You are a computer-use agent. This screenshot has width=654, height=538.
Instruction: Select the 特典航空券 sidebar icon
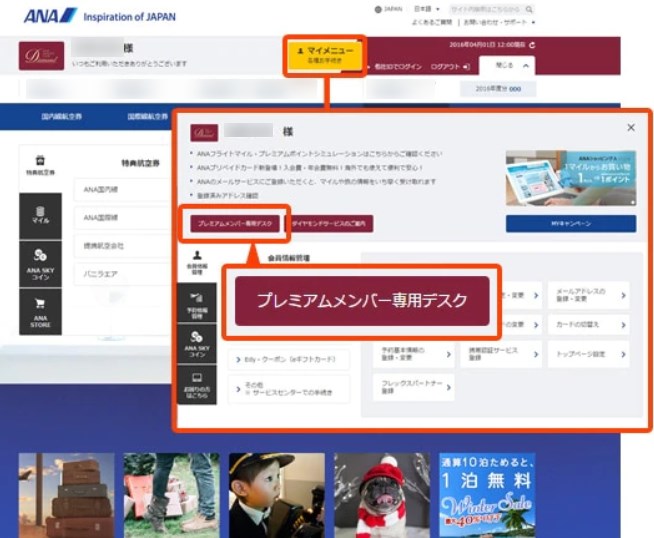click(40, 165)
